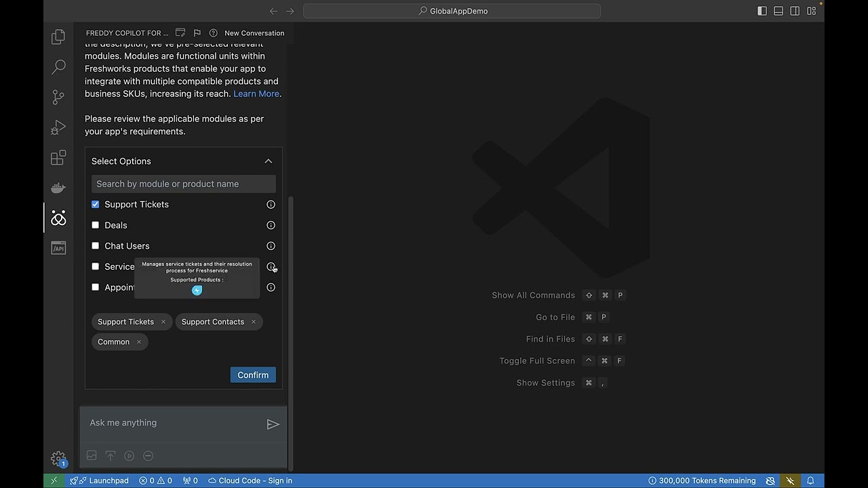Click Cloud Code - Sign in

pyautogui.click(x=250, y=481)
